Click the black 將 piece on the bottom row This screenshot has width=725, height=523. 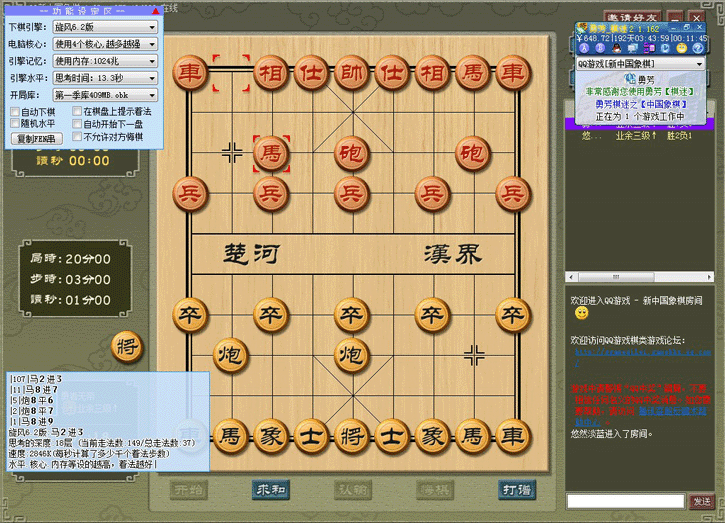point(350,435)
